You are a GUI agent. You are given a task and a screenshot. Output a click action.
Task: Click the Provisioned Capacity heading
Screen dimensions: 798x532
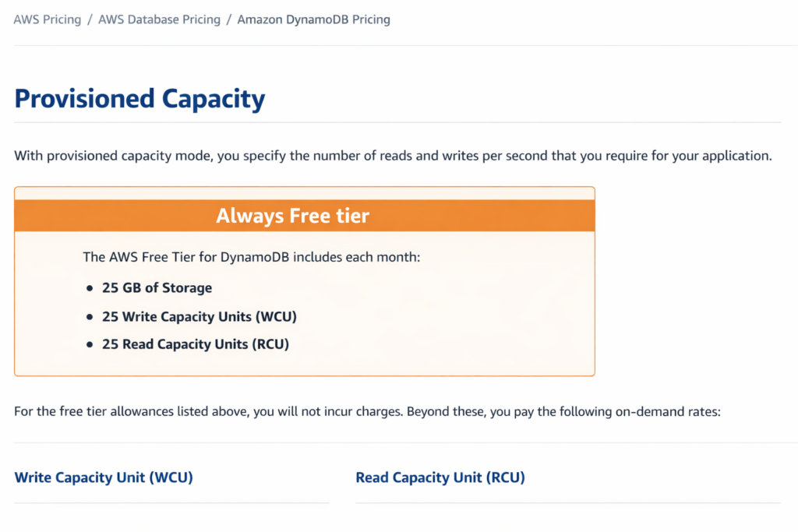139,99
